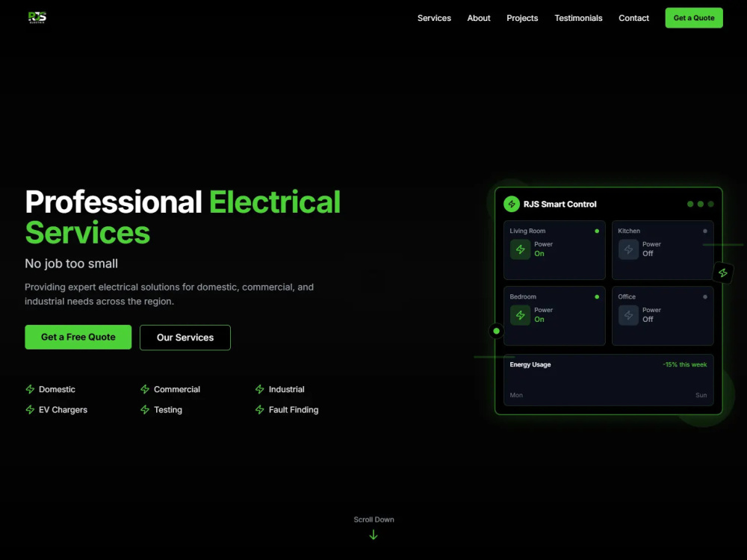Select the Kitchen card
The image size is (747, 560).
pos(662,250)
